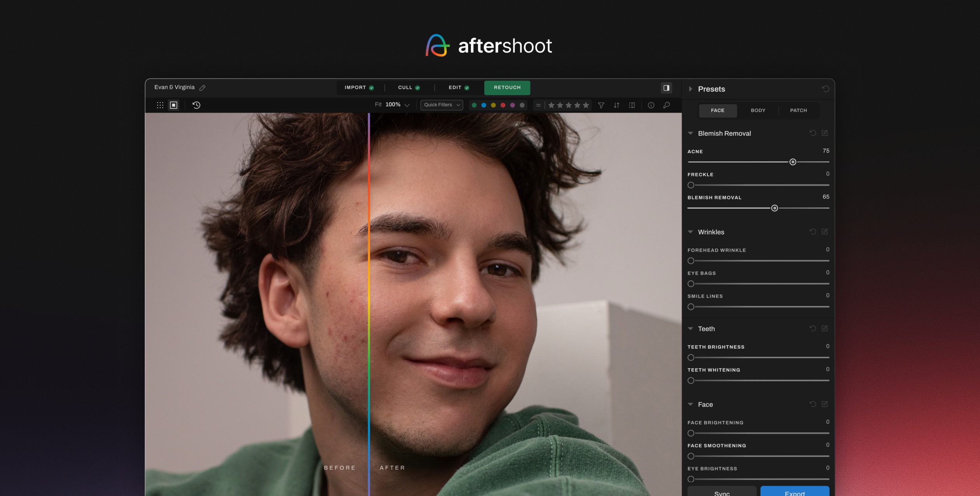Image resolution: width=980 pixels, height=496 pixels.
Task: Switch to grid view icon
Action: [160, 105]
